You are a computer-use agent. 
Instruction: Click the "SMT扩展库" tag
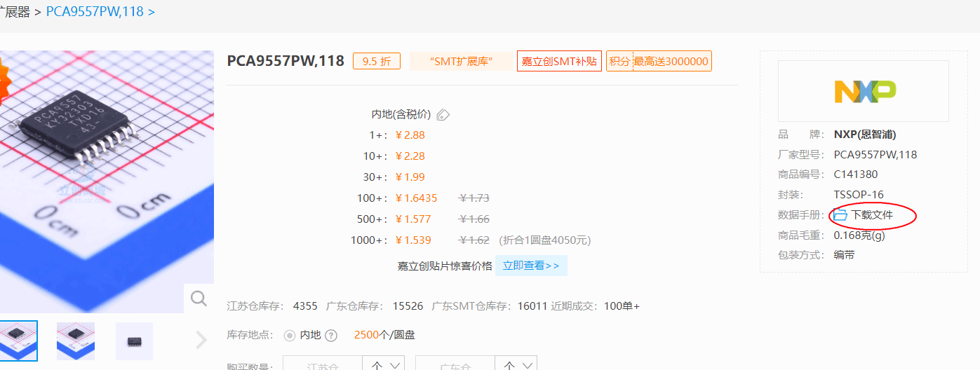click(461, 61)
